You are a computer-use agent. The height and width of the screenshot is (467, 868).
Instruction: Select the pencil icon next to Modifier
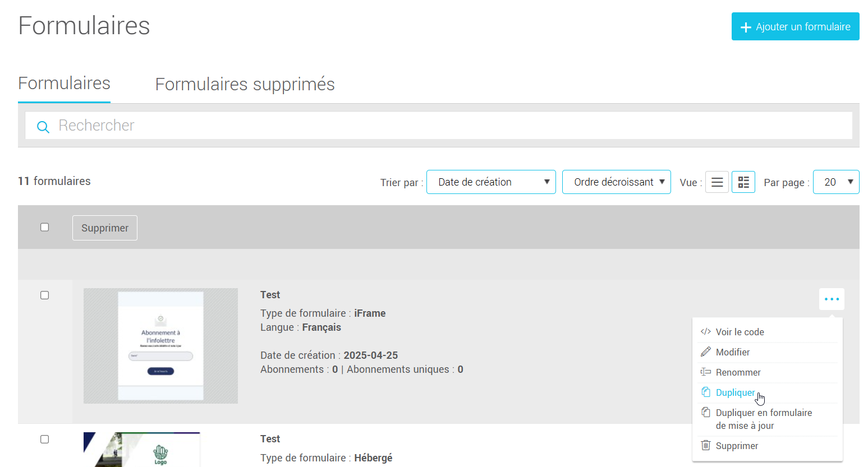[705, 352]
